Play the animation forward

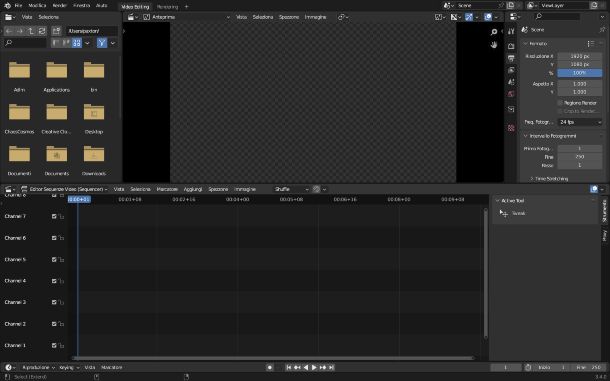click(x=314, y=367)
